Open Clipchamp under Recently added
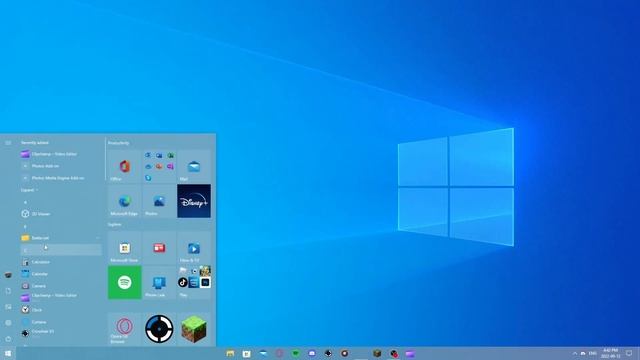This screenshot has width=640, height=360. (61, 154)
